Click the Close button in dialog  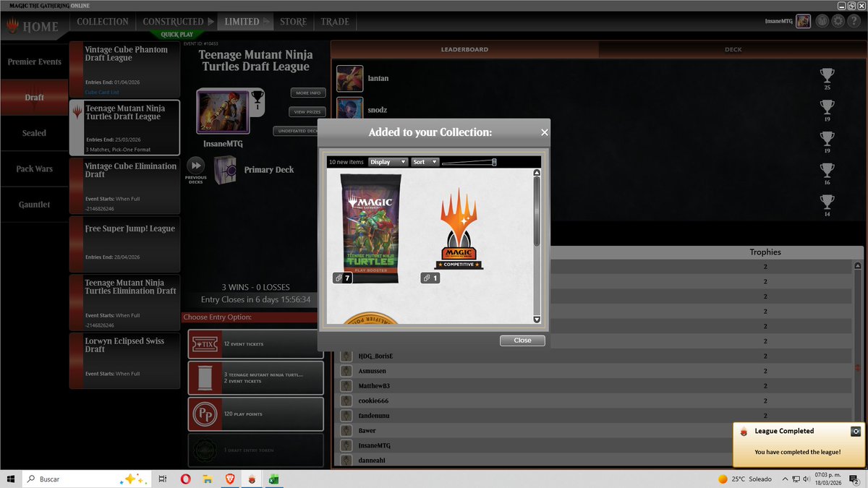pyautogui.click(x=522, y=341)
